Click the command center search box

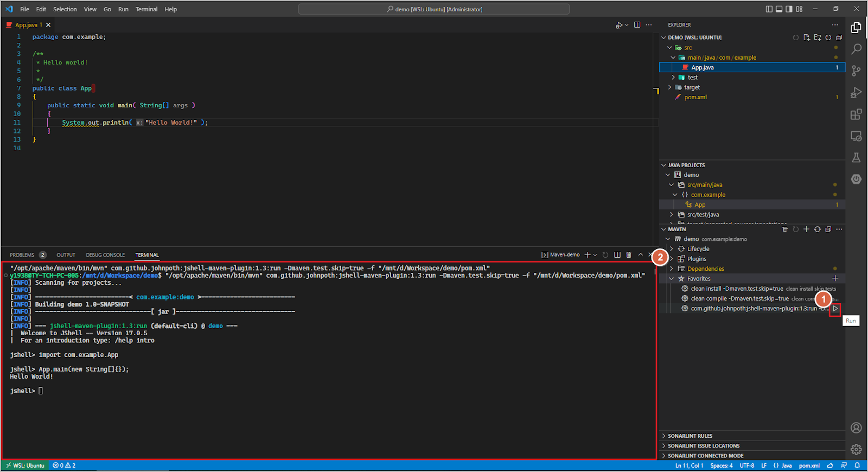(434, 9)
